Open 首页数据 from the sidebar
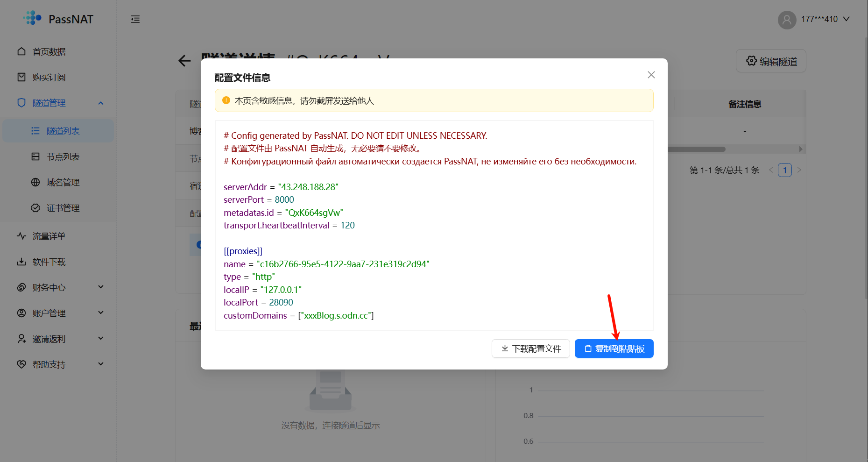This screenshot has height=462, width=868. pyautogui.click(x=49, y=52)
